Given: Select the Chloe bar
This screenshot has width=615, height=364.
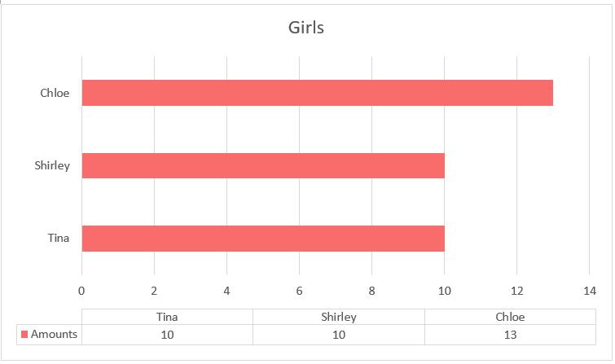Looking at the screenshot, I should 317,93.
